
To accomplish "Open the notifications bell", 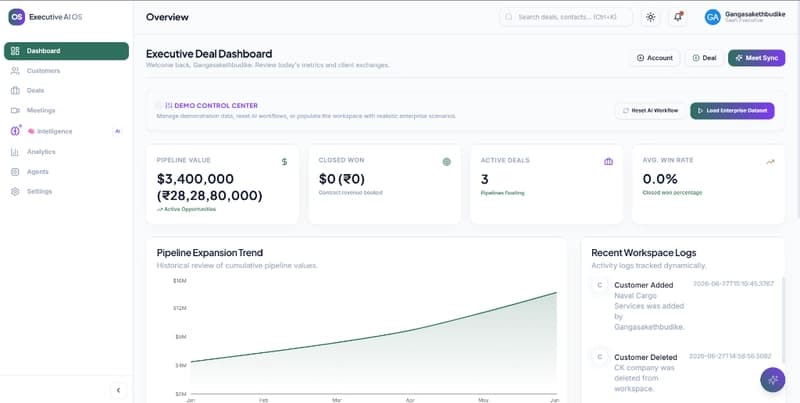I will tap(678, 17).
